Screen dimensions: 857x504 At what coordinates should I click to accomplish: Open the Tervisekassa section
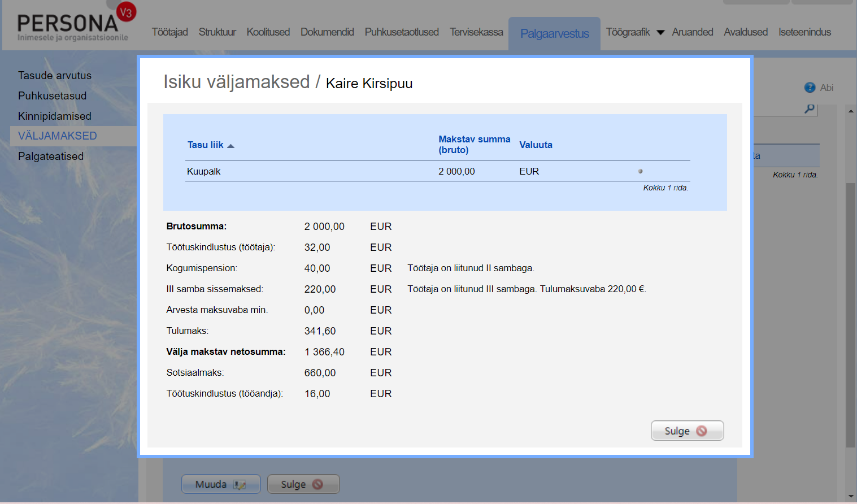(x=476, y=32)
